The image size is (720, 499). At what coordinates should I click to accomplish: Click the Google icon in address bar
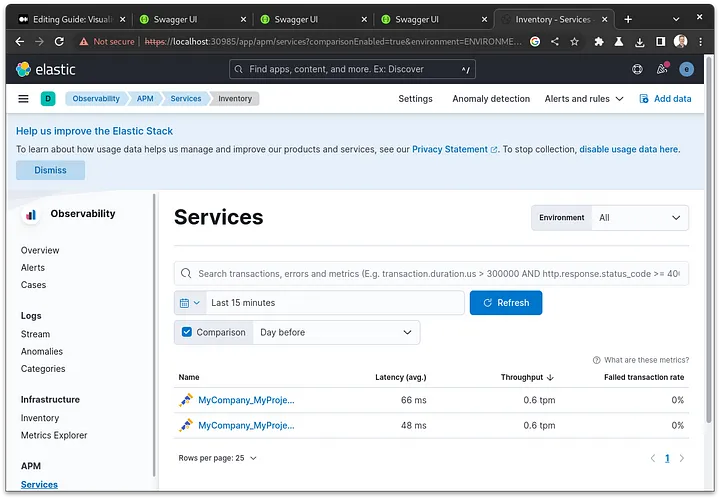(x=535, y=42)
